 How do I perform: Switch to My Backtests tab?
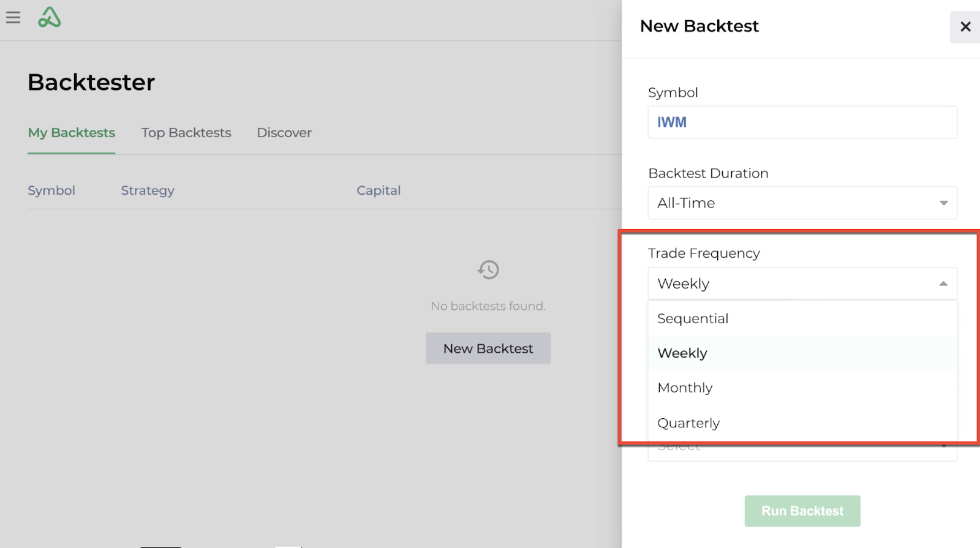(72, 133)
